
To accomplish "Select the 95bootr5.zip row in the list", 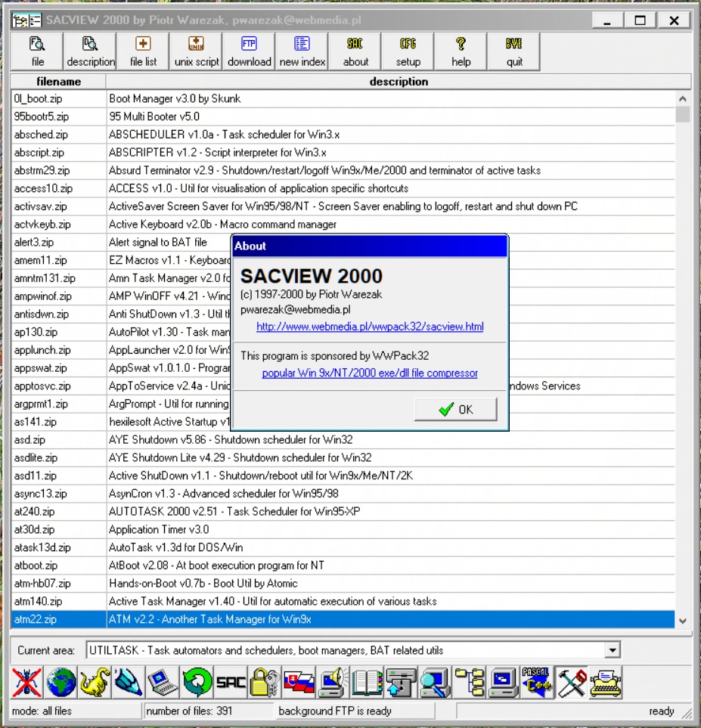I will click(42, 116).
